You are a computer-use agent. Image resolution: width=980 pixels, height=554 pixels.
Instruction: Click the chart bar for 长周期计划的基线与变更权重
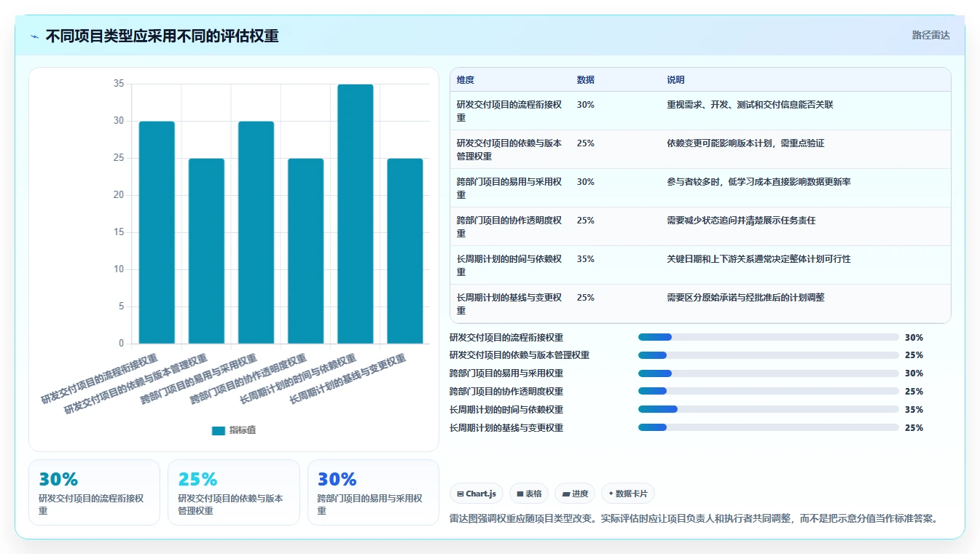(x=405, y=251)
